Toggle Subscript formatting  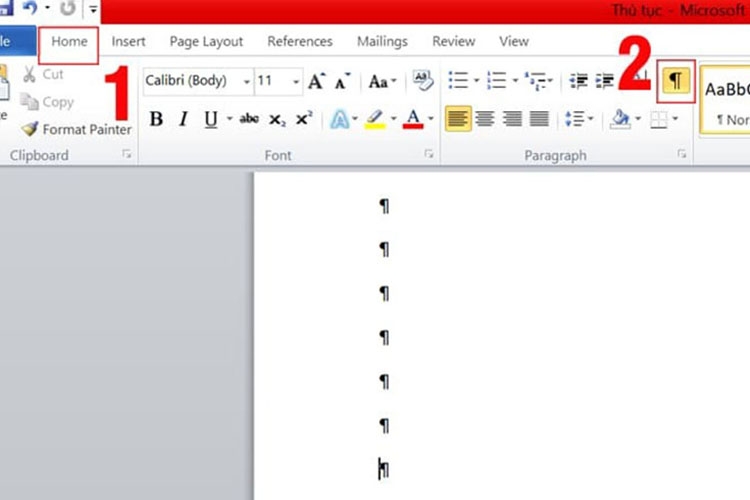[277, 120]
